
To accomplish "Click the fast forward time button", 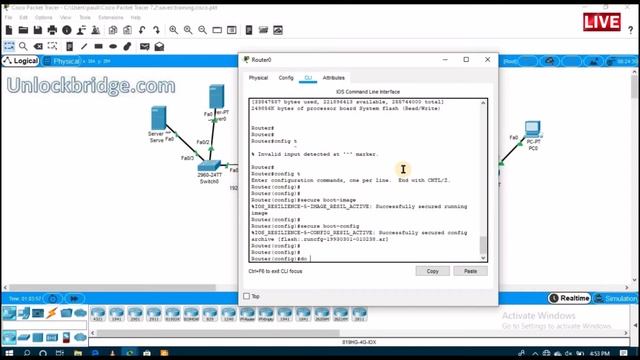I will [x=74, y=299].
